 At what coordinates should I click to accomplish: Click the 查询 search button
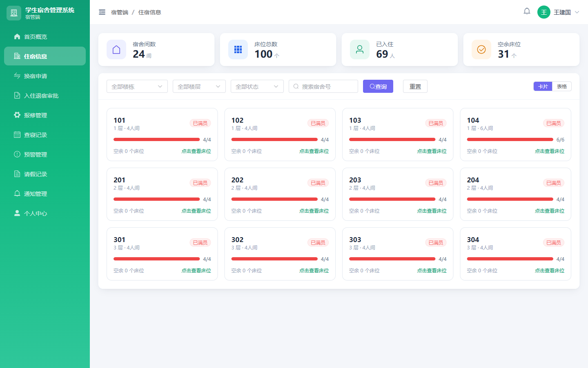point(378,86)
